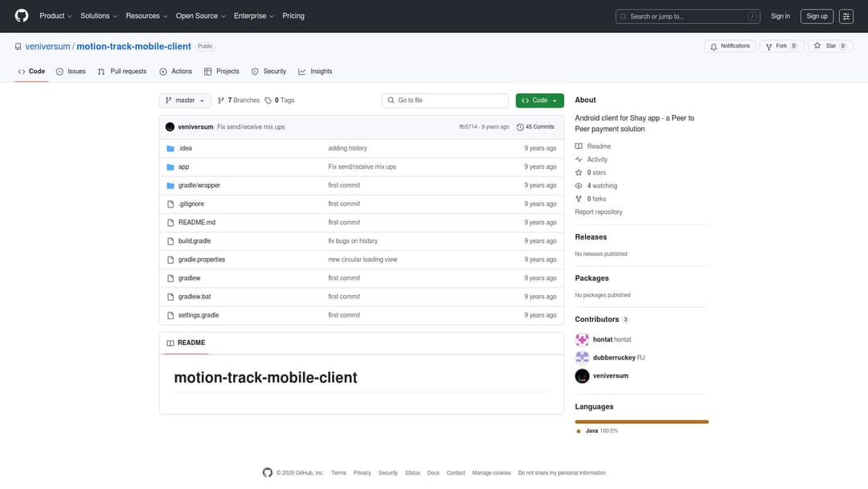Screen dimensions: 868x489
Task: Click veniversum avatar in commit row
Action: [x=170, y=127]
